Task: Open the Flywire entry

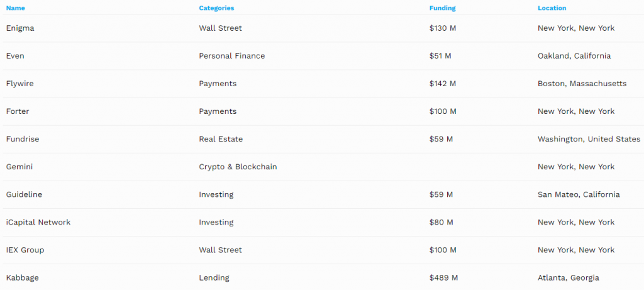Action: (x=20, y=84)
